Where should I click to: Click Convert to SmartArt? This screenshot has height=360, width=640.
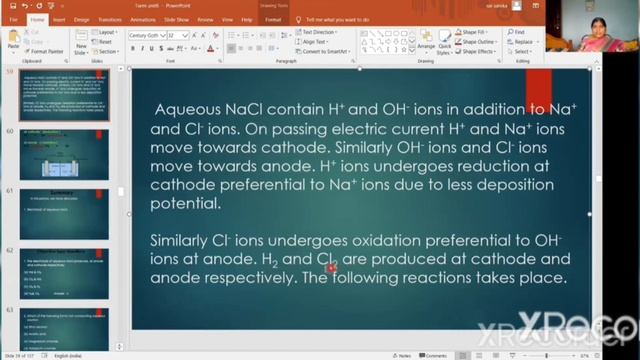[323, 51]
